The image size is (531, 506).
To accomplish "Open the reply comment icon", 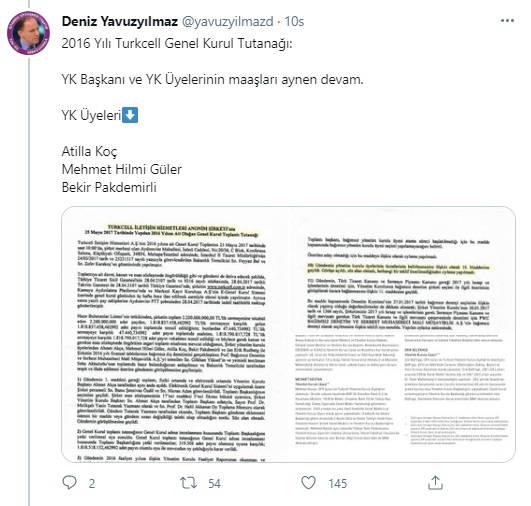I will pyautogui.click(x=70, y=483).
